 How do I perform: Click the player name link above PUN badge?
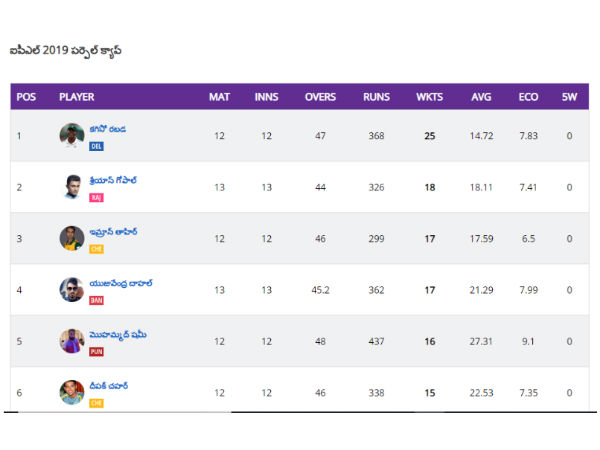point(119,335)
